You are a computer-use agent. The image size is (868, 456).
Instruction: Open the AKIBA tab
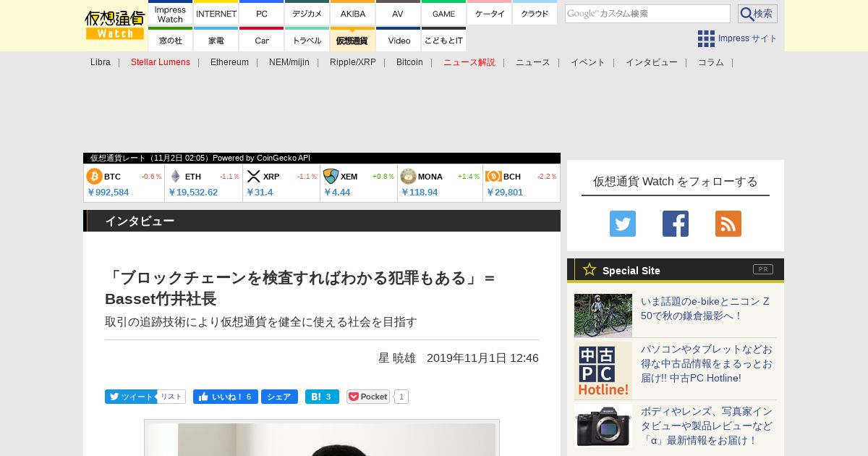(x=353, y=14)
